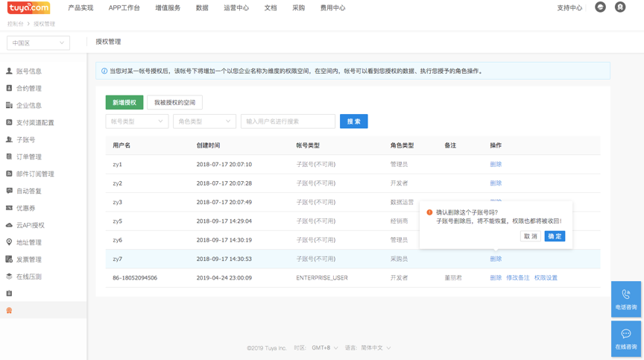Open 支持中心 in header
644x360 pixels.
(x=569, y=7)
